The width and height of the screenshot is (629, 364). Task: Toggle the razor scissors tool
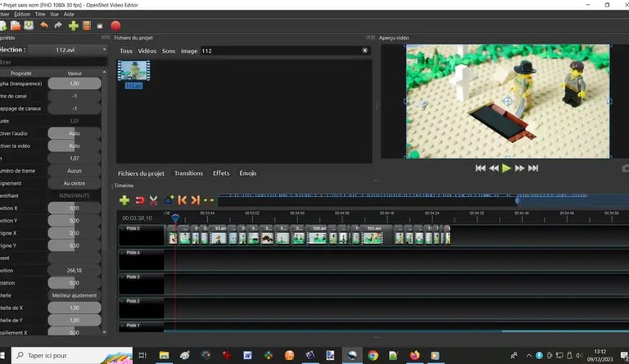(x=153, y=200)
